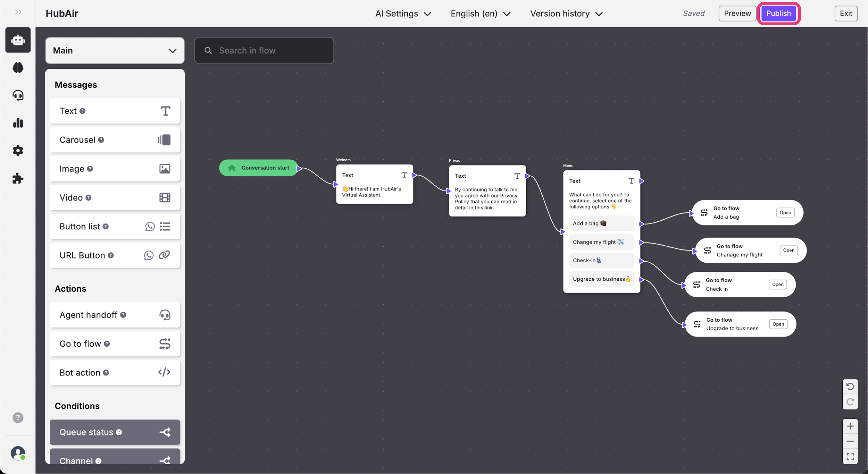Screen dimensions: 868x474
Task: Open the bot builder robot icon
Action: (x=18, y=40)
